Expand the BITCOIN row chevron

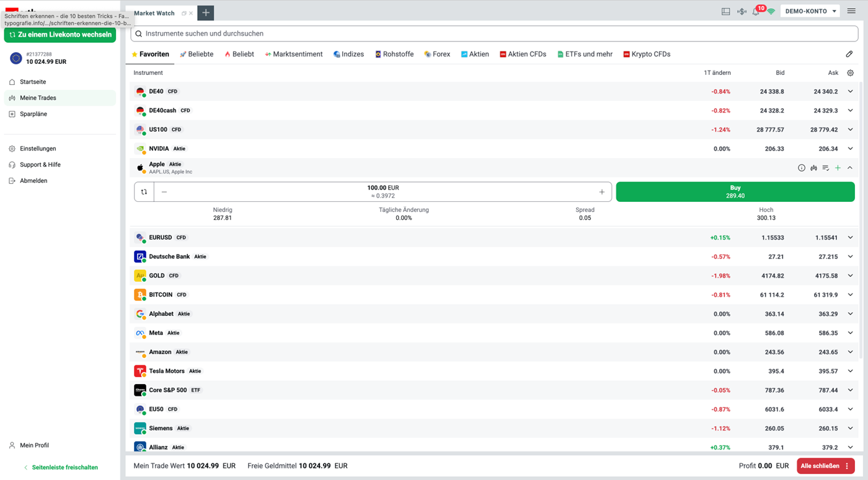[851, 295]
